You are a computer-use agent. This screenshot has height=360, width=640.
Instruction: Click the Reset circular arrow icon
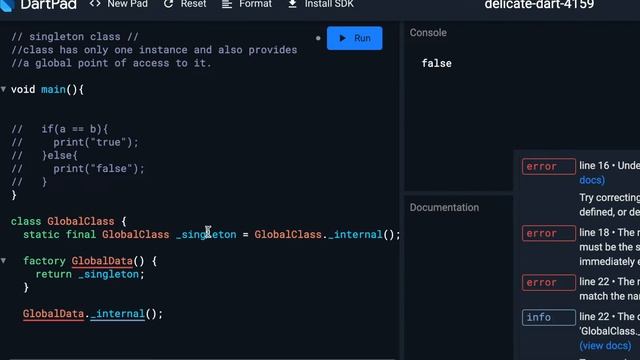click(x=168, y=4)
